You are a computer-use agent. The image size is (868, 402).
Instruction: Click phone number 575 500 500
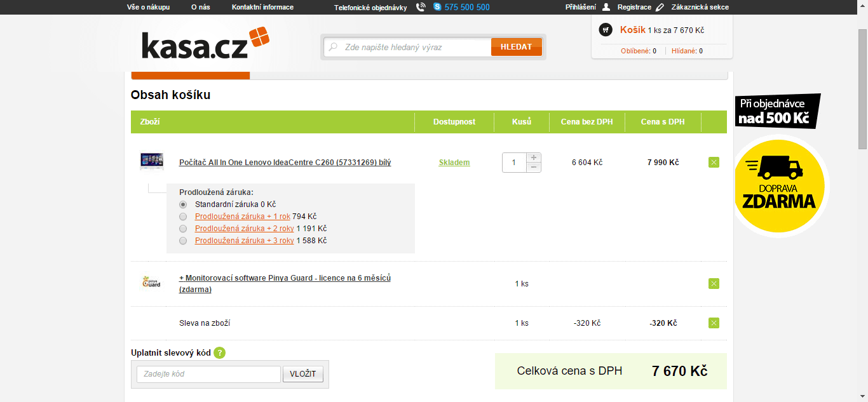click(x=467, y=7)
